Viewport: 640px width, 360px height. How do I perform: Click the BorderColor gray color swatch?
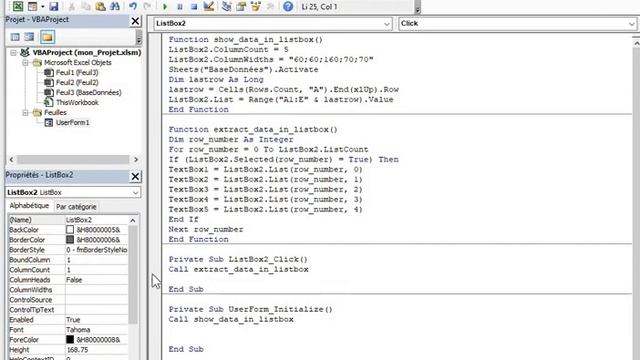(x=70, y=240)
